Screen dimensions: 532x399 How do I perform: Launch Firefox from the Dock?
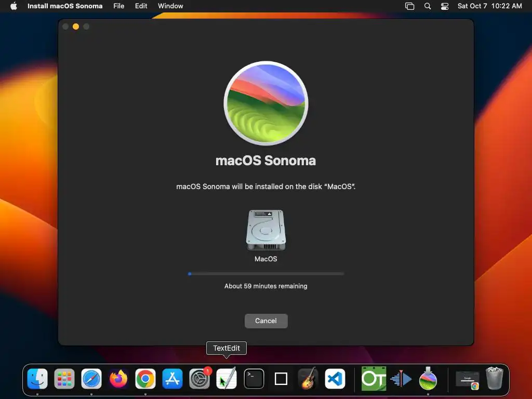[118, 378]
